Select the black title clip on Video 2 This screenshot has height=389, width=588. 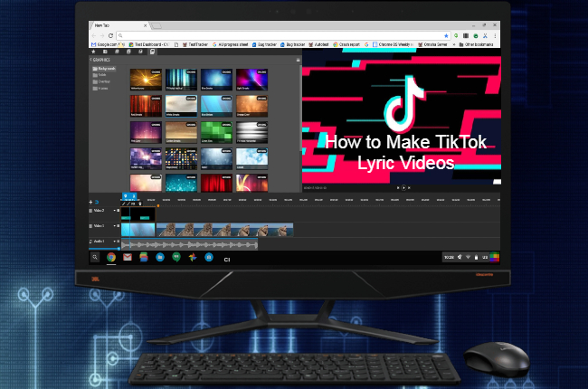point(138,213)
